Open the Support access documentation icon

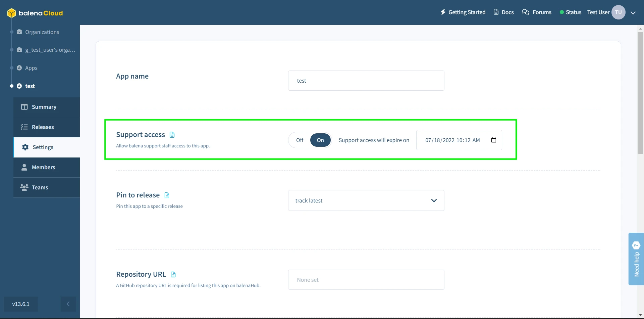(172, 134)
